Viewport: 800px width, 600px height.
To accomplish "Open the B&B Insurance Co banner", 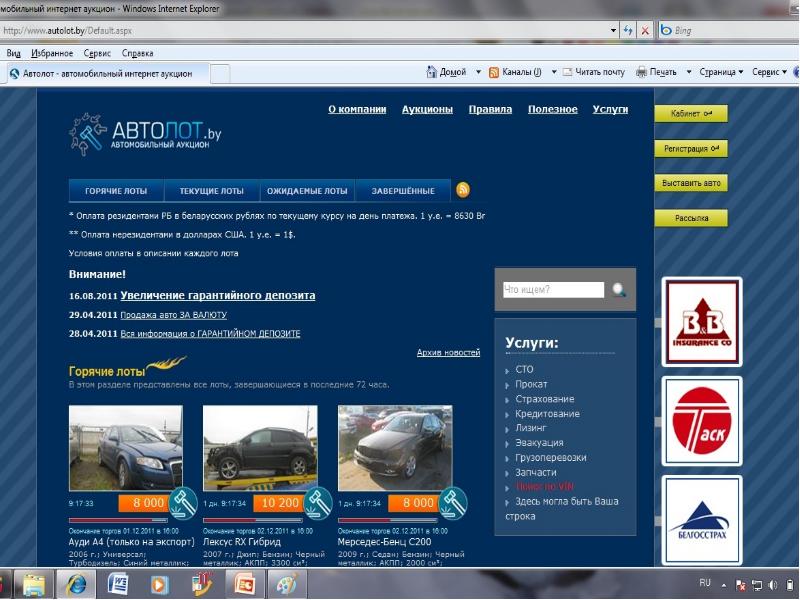I will [x=702, y=320].
